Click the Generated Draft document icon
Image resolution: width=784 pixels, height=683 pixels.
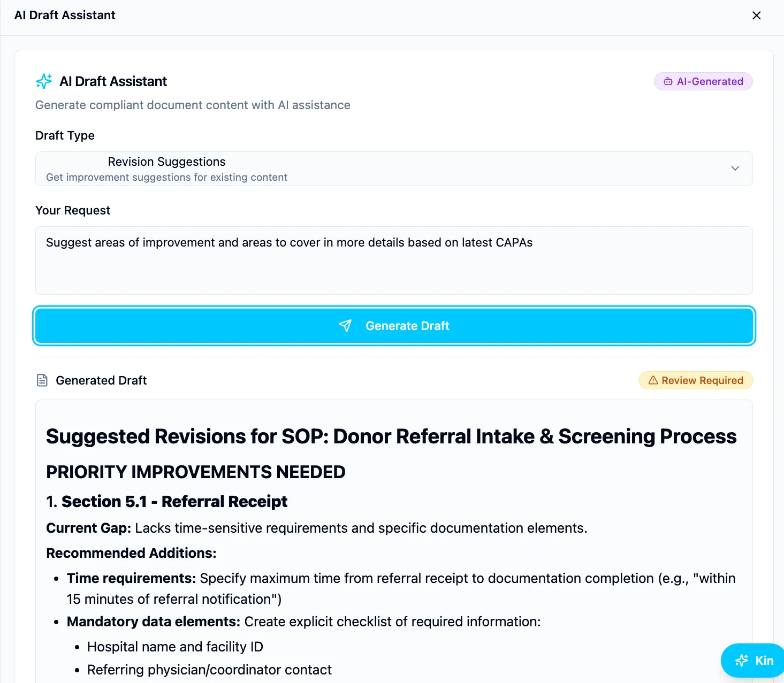pyautogui.click(x=42, y=380)
